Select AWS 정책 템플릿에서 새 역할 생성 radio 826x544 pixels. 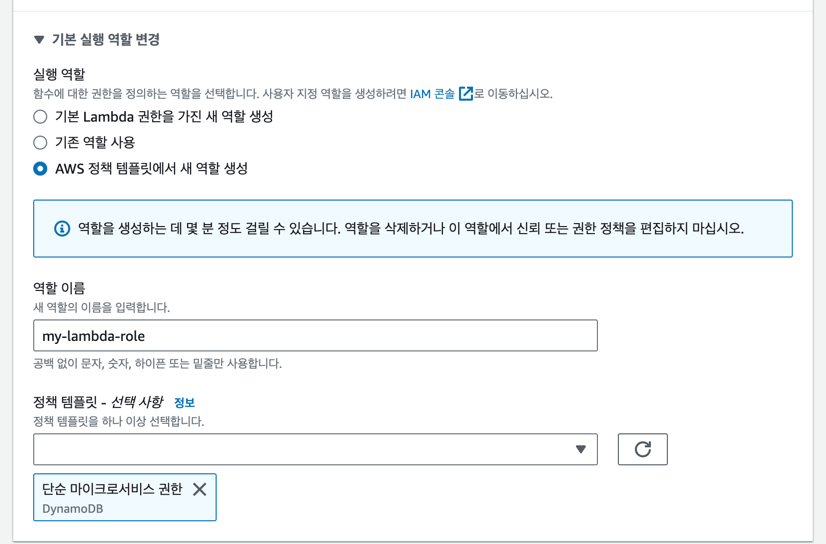[40, 169]
